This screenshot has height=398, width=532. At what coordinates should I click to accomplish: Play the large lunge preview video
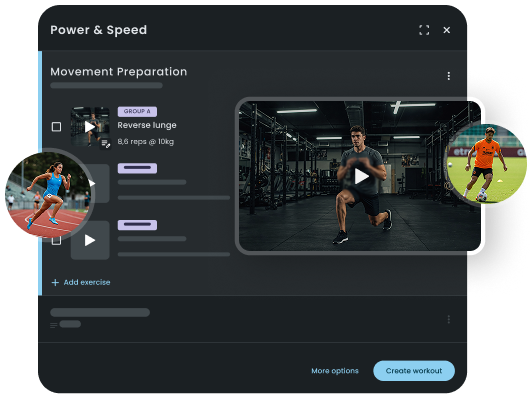[x=361, y=176]
